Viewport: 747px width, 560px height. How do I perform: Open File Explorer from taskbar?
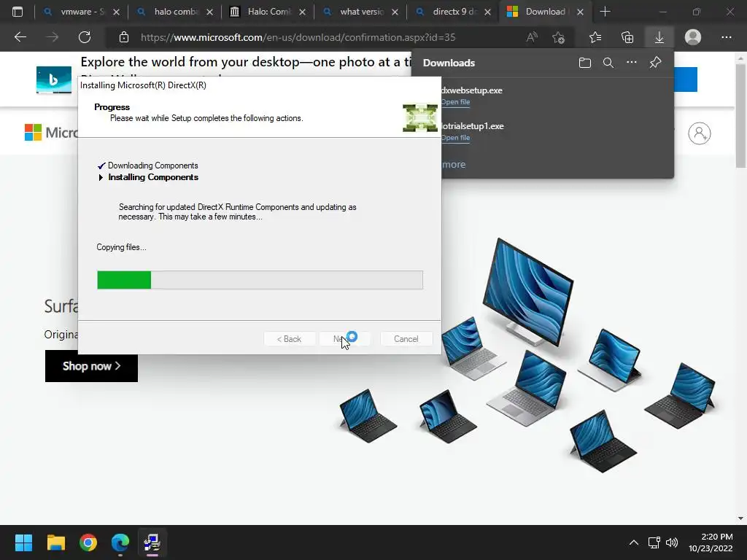55,542
